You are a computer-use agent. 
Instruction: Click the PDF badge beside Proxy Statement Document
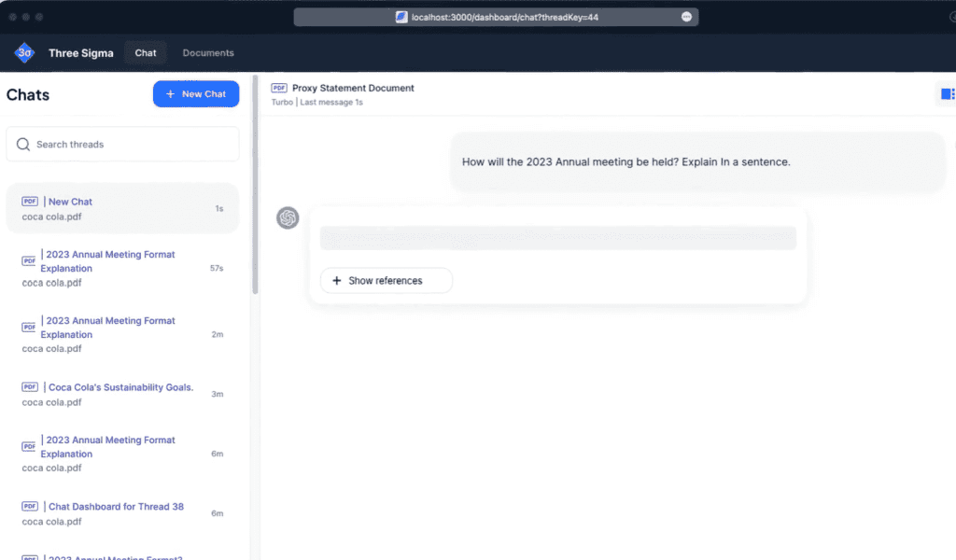278,88
